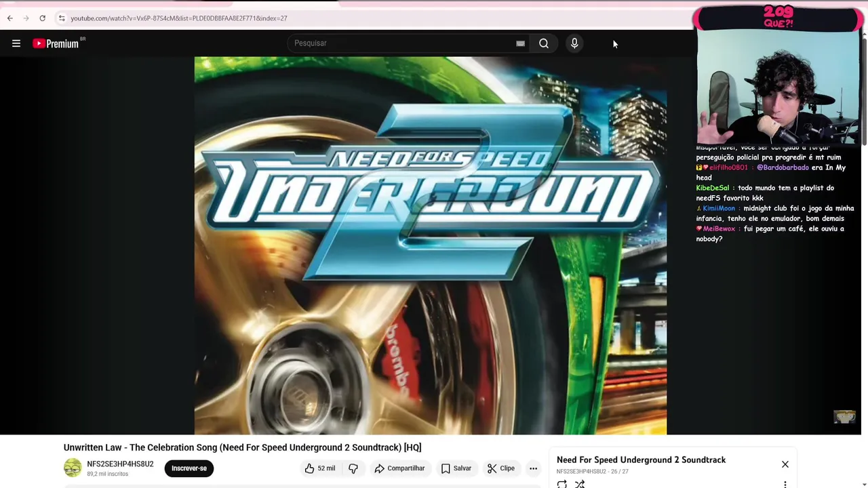This screenshot has width=868, height=488.
Task: Open the YouTube hamburger guide menu
Action: coord(16,43)
